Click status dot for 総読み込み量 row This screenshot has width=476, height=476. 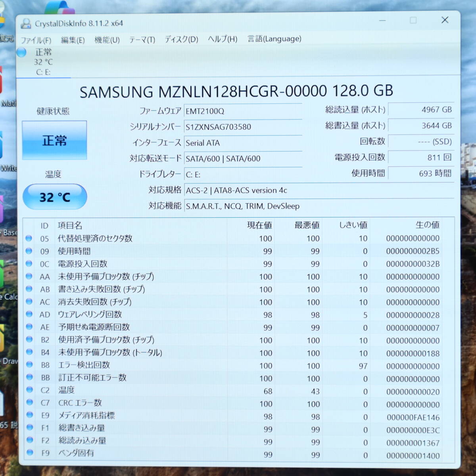pyautogui.click(x=29, y=440)
